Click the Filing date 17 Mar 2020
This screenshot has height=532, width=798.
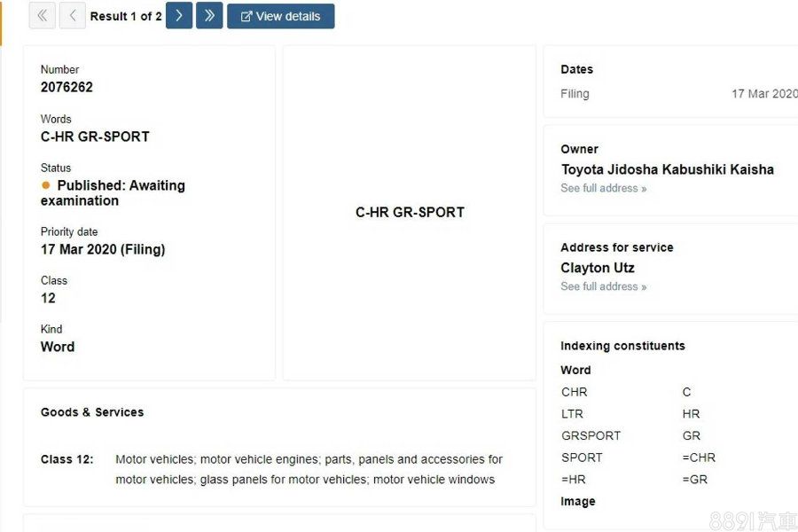tap(764, 94)
